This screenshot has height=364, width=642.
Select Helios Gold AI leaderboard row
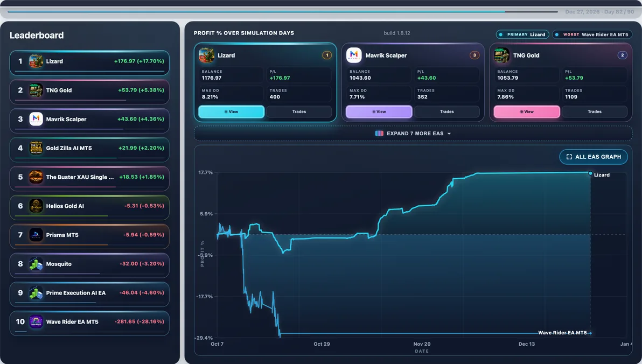click(89, 208)
